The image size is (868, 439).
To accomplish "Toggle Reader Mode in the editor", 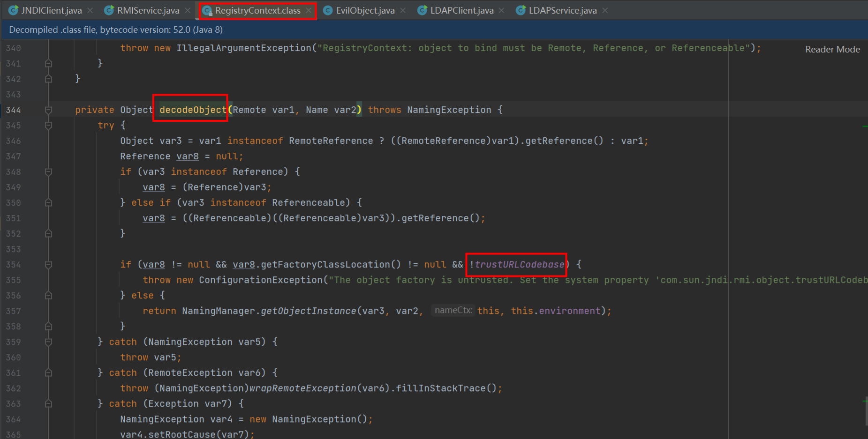I will [x=832, y=49].
